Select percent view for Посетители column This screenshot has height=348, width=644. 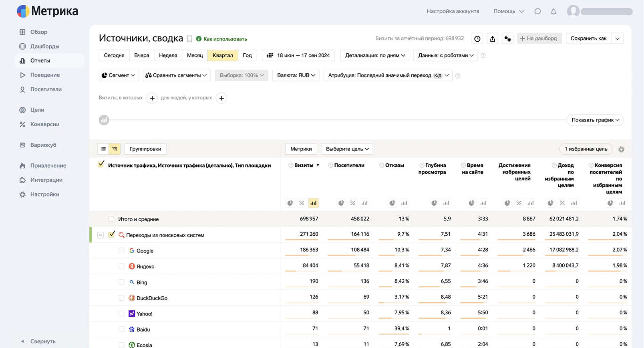[353, 203]
